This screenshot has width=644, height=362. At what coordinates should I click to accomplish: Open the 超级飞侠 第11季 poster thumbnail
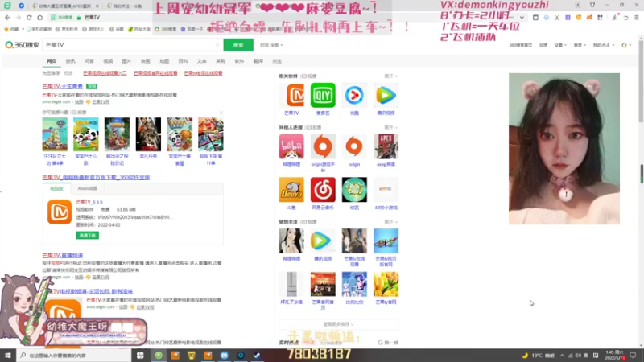(x=211, y=134)
